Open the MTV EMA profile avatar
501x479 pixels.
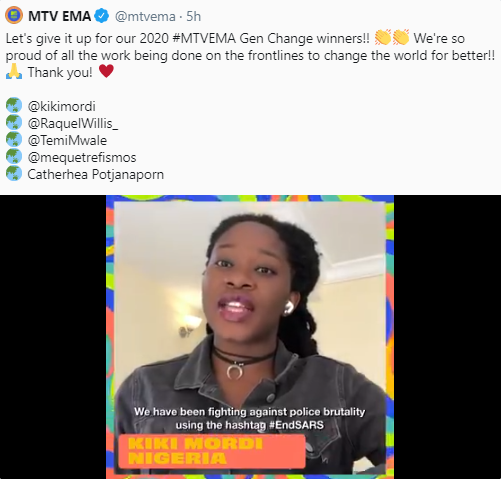click(14, 16)
